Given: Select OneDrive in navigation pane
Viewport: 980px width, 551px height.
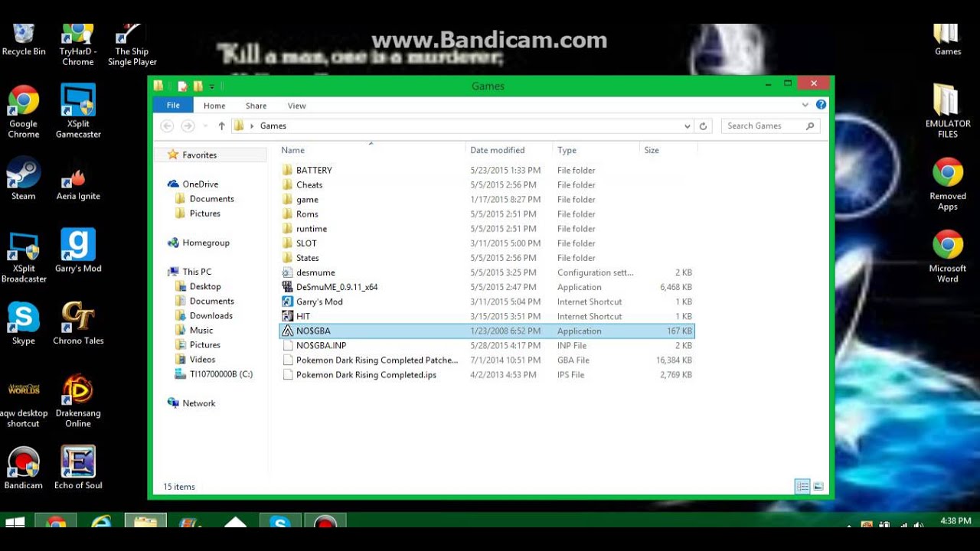Looking at the screenshot, I should (x=200, y=184).
